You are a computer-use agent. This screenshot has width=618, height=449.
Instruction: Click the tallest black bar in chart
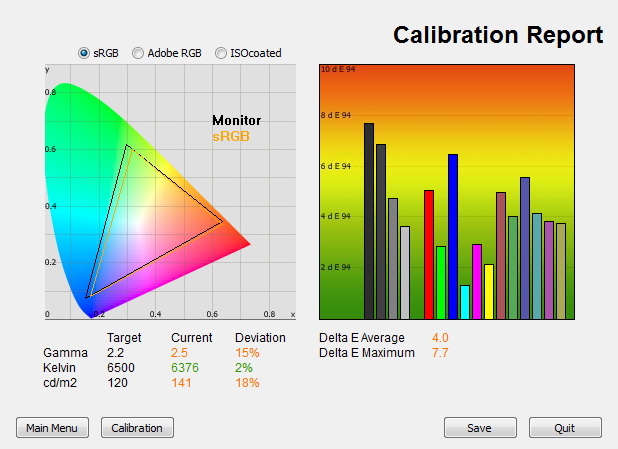[369, 221]
